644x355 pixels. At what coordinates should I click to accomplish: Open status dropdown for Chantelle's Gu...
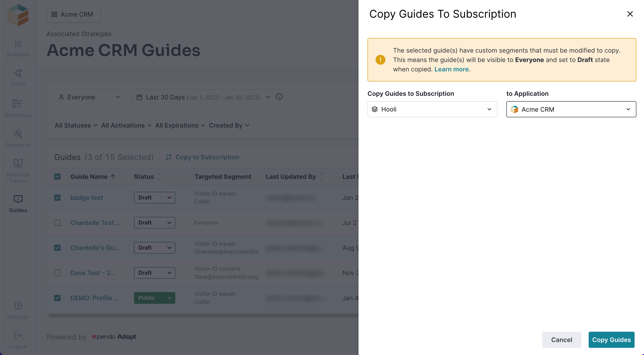click(154, 248)
